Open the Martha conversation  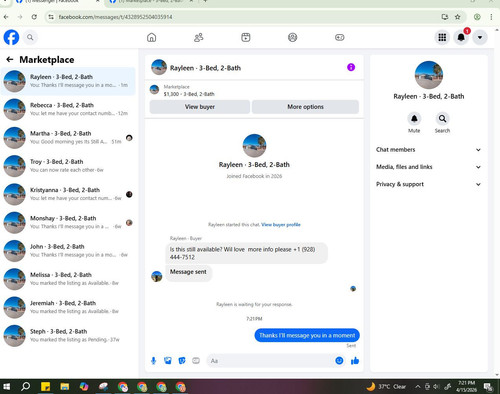coord(68,138)
